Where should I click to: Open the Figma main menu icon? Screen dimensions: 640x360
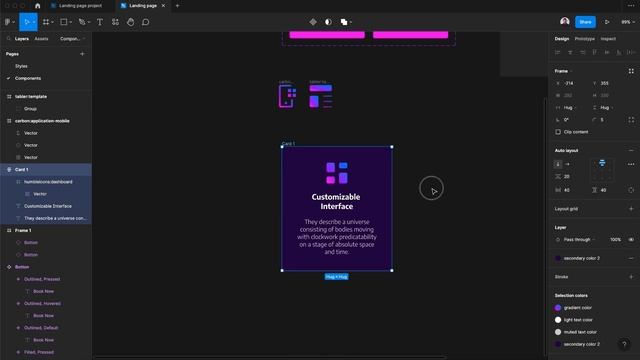[8, 22]
